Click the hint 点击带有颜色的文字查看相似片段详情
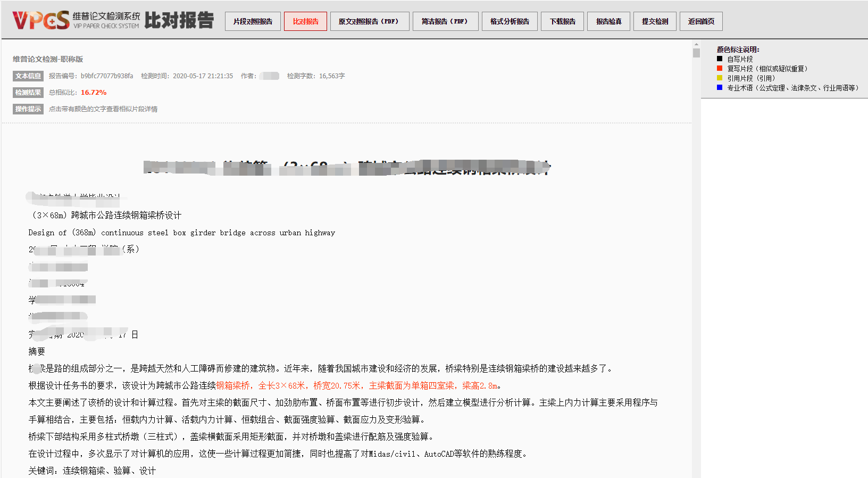This screenshot has width=868, height=478. (103, 109)
